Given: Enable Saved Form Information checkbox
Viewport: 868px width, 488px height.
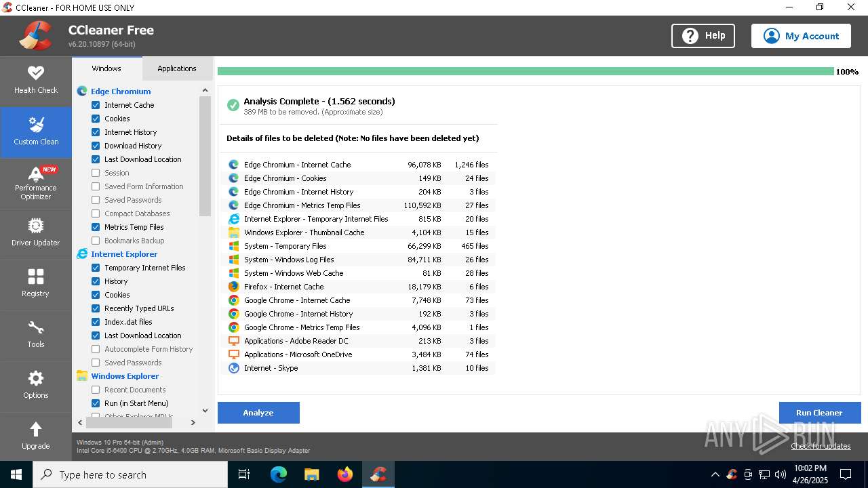Looking at the screenshot, I should [96, 186].
